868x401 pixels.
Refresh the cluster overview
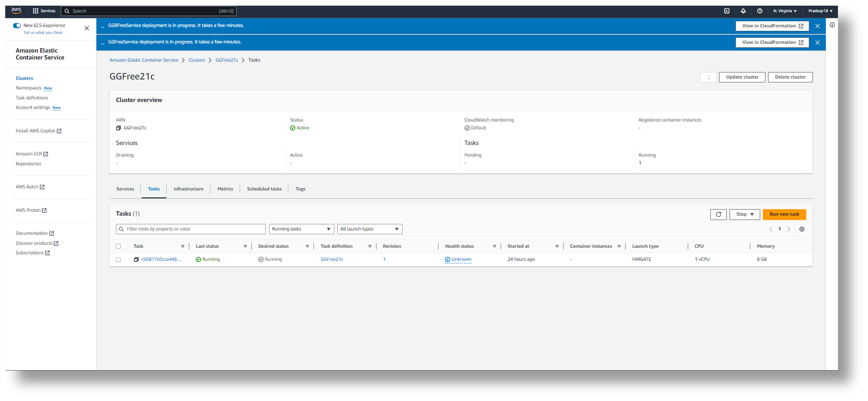click(x=708, y=77)
